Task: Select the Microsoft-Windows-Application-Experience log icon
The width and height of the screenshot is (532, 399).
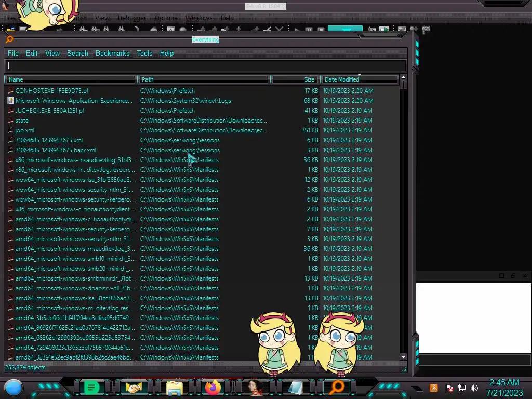Action: [10, 100]
